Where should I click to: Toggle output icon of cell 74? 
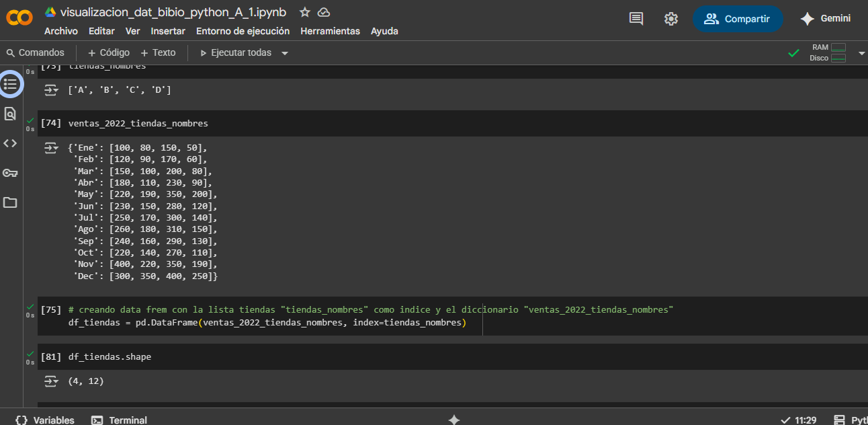(52, 148)
